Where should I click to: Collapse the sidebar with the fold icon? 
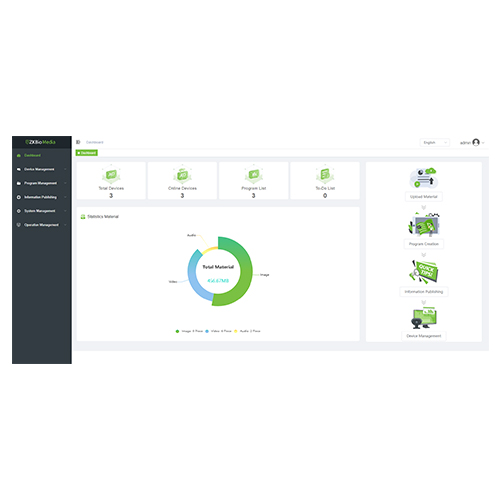click(78, 142)
